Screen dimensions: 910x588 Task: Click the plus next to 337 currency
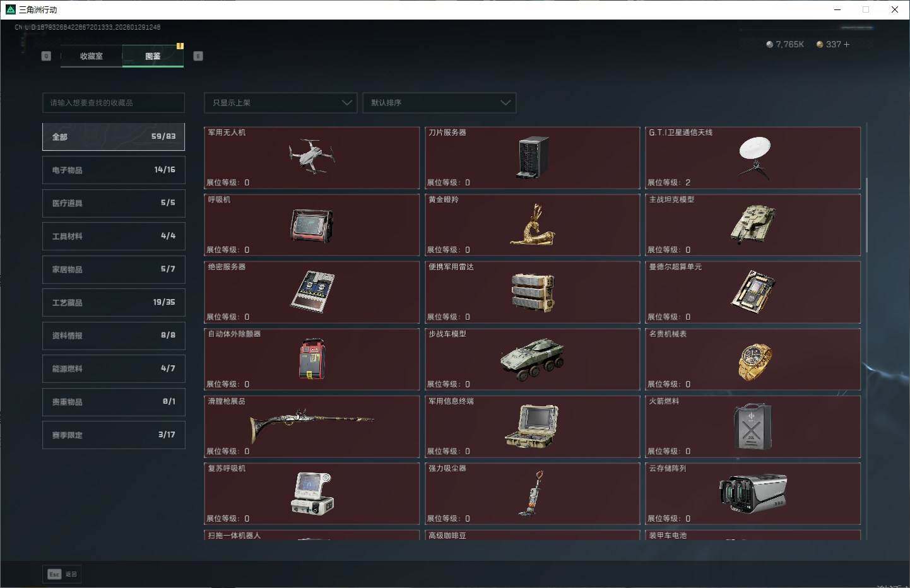pos(847,45)
